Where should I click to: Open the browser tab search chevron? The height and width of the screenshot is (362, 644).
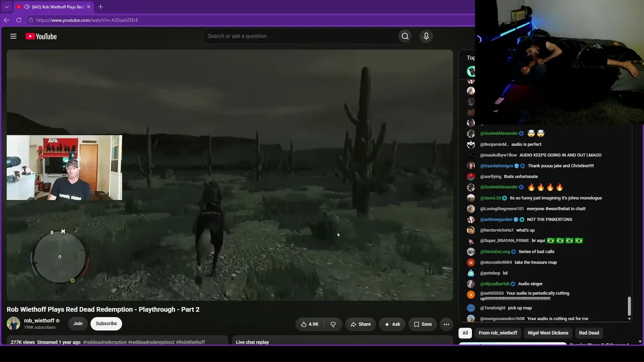click(x=7, y=7)
